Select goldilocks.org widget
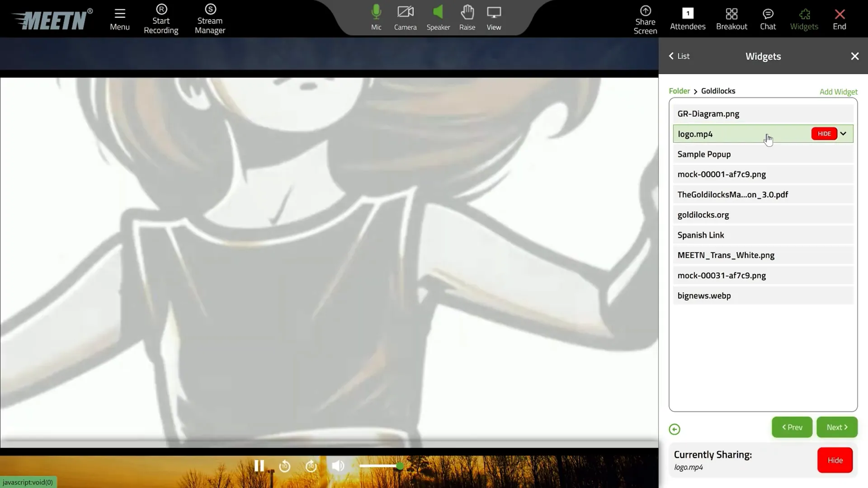The width and height of the screenshot is (868, 488). coord(763,215)
